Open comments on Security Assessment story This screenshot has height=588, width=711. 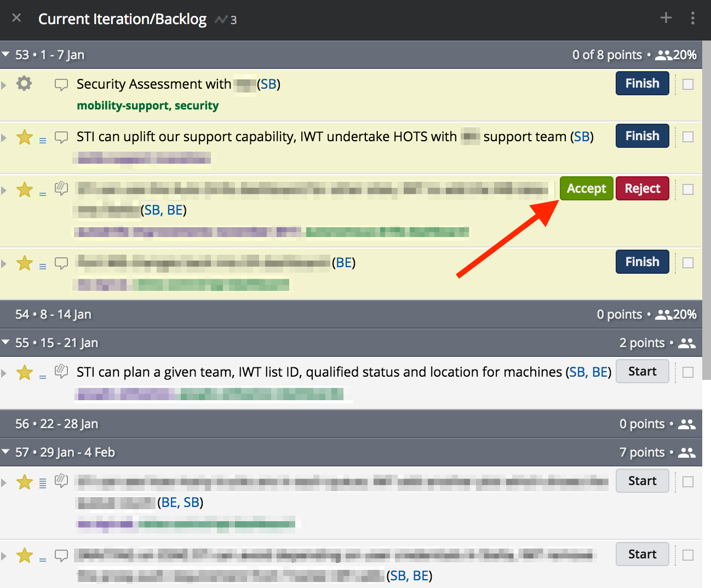point(61,85)
